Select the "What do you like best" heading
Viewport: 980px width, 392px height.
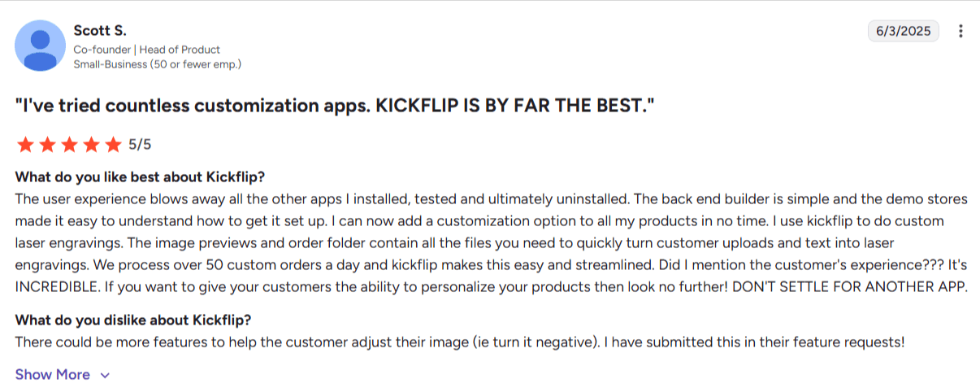pos(140,177)
